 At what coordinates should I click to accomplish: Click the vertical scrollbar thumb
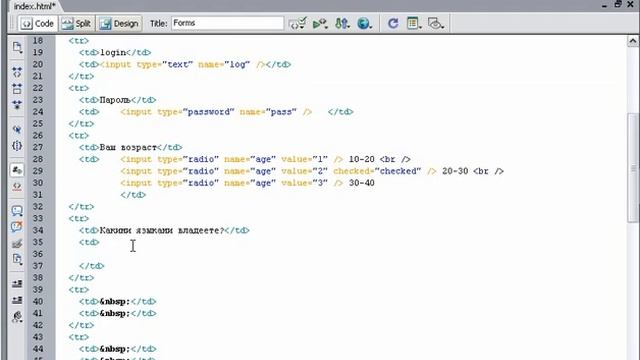[633, 168]
